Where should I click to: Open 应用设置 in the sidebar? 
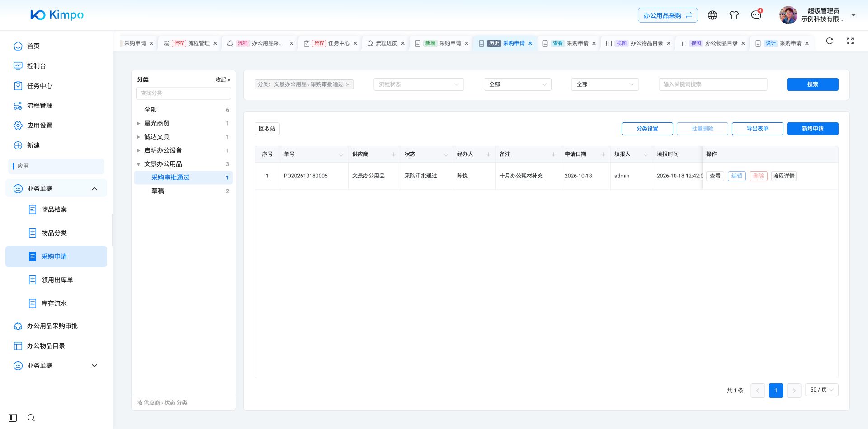coord(40,126)
